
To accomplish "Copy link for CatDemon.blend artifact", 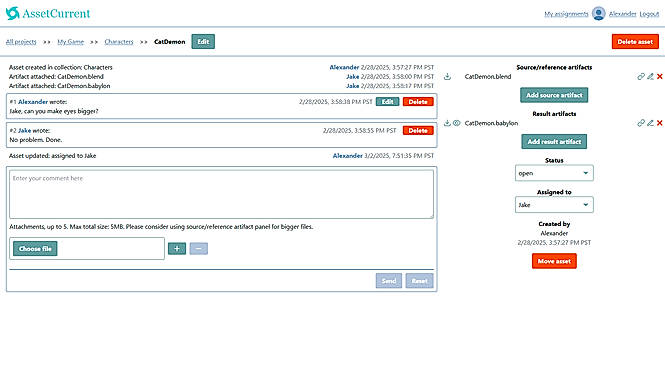I will click(x=641, y=77).
